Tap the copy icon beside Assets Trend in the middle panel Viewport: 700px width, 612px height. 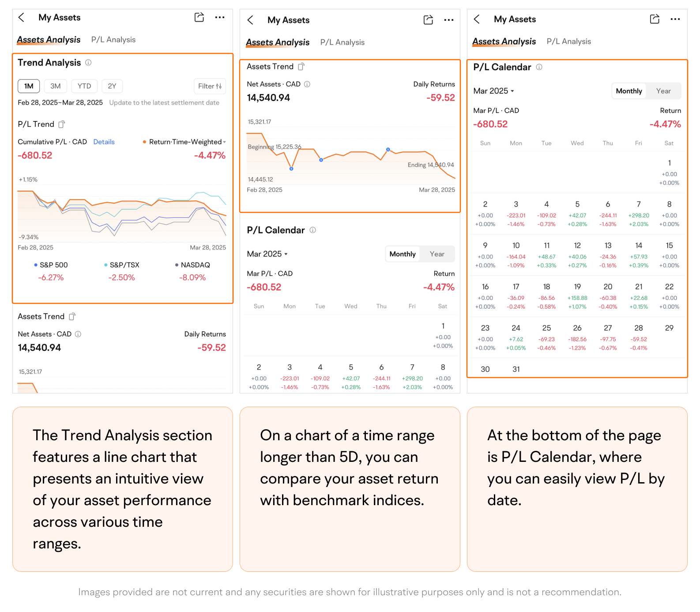coord(301,67)
